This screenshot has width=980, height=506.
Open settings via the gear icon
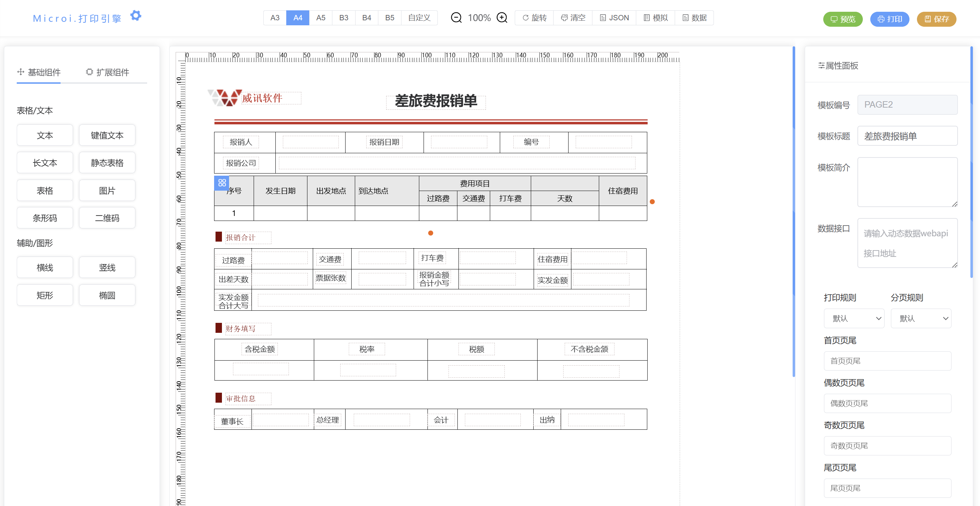(x=136, y=16)
